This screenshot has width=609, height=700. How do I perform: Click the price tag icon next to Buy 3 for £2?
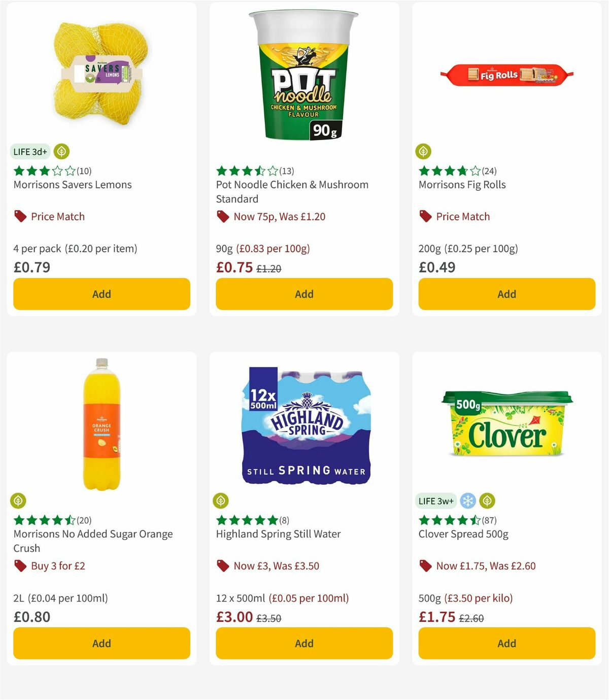point(20,565)
